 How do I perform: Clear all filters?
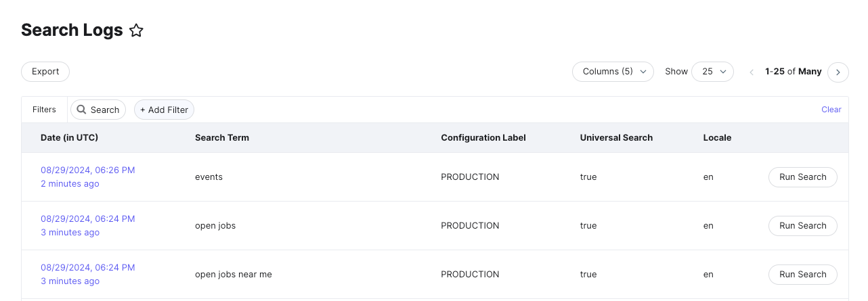[831, 110]
